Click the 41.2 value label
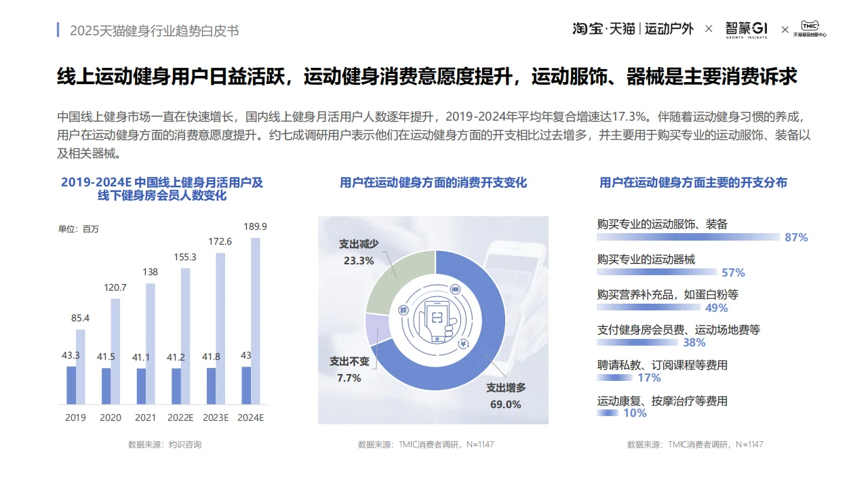Viewport: 868px width, 488px height. (x=176, y=357)
